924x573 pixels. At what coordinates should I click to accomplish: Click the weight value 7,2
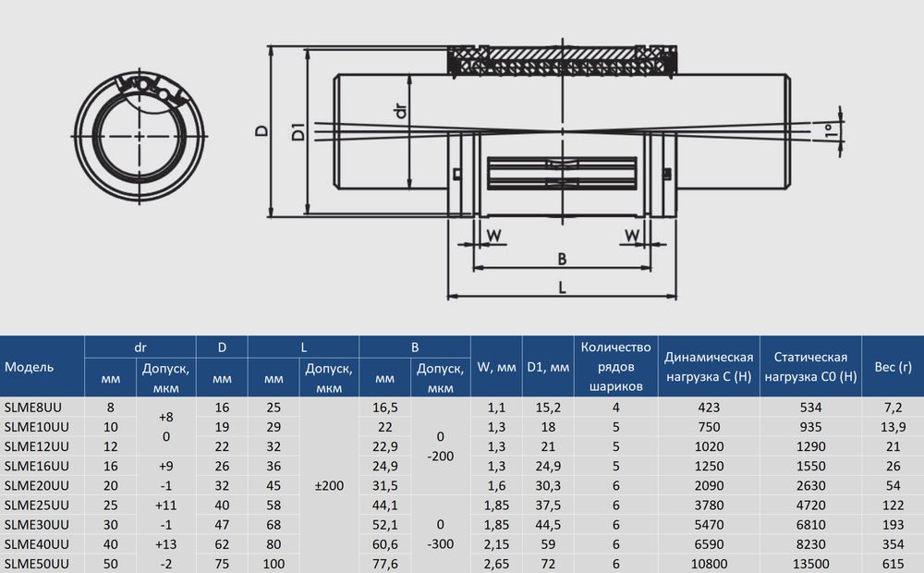tap(893, 408)
